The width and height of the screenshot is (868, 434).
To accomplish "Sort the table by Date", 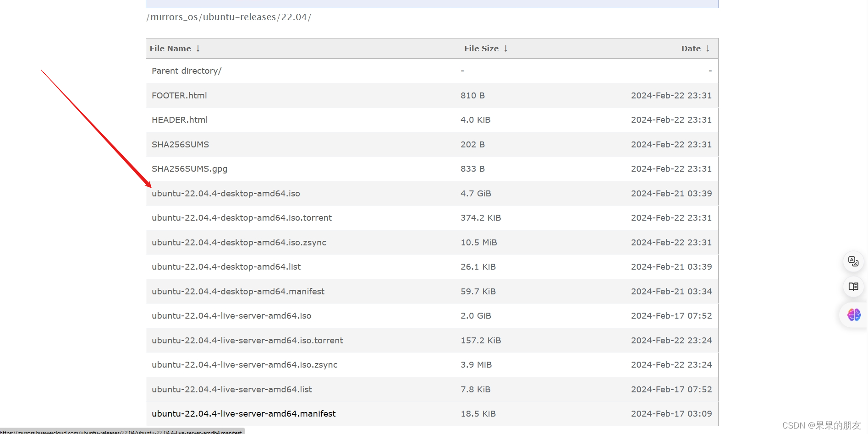I will click(x=695, y=48).
